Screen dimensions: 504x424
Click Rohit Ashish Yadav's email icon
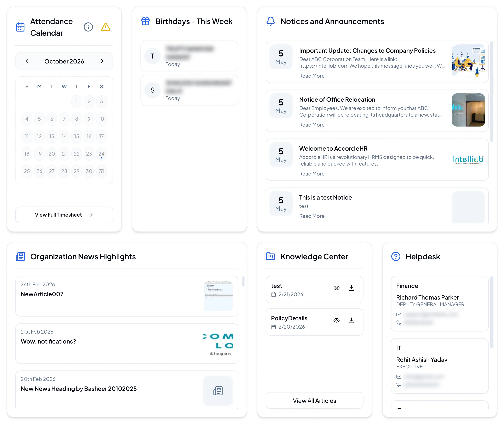pos(399,377)
